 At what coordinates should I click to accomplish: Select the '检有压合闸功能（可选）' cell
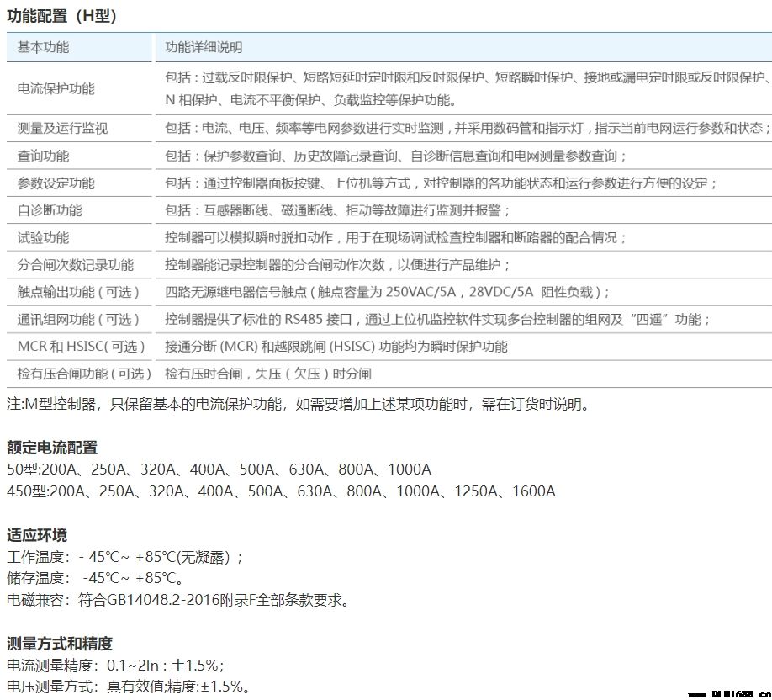(x=84, y=374)
